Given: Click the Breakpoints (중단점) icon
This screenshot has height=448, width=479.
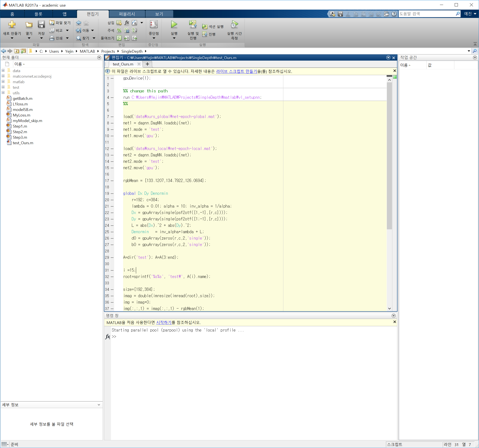Looking at the screenshot, I should point(153,25).
